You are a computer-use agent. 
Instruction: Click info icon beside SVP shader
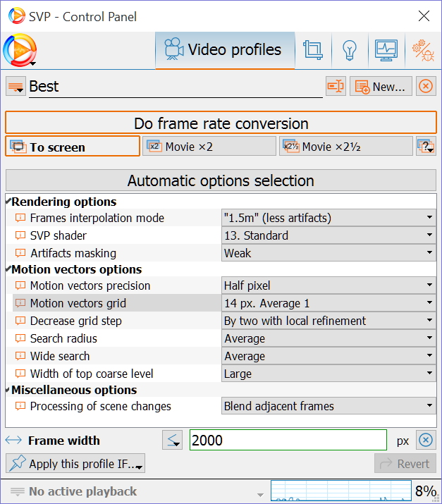coord(20,235)
